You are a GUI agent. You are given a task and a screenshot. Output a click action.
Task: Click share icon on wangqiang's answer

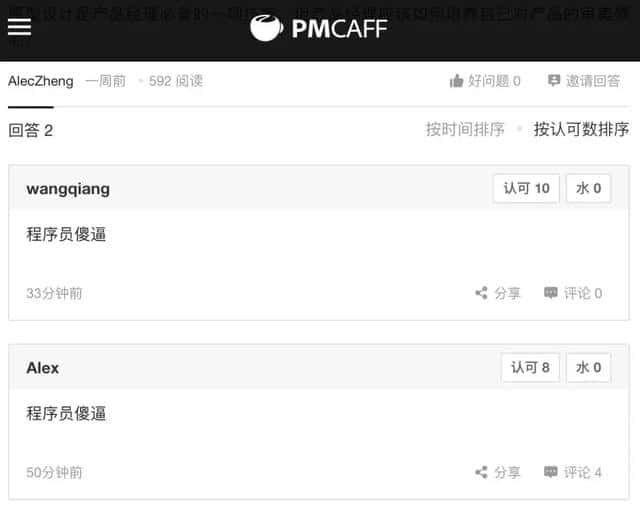point(482,293)
